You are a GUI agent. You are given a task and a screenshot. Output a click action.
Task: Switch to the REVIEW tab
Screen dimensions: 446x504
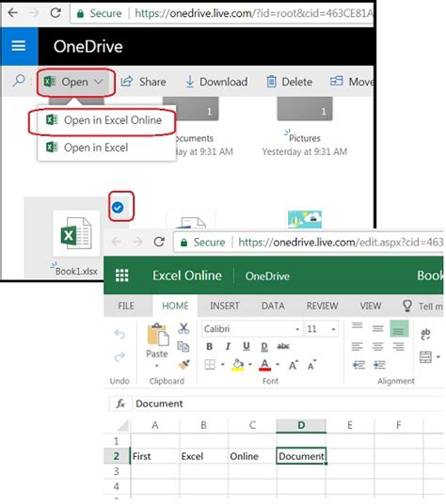pyautogui.click(x=322, y=306)
